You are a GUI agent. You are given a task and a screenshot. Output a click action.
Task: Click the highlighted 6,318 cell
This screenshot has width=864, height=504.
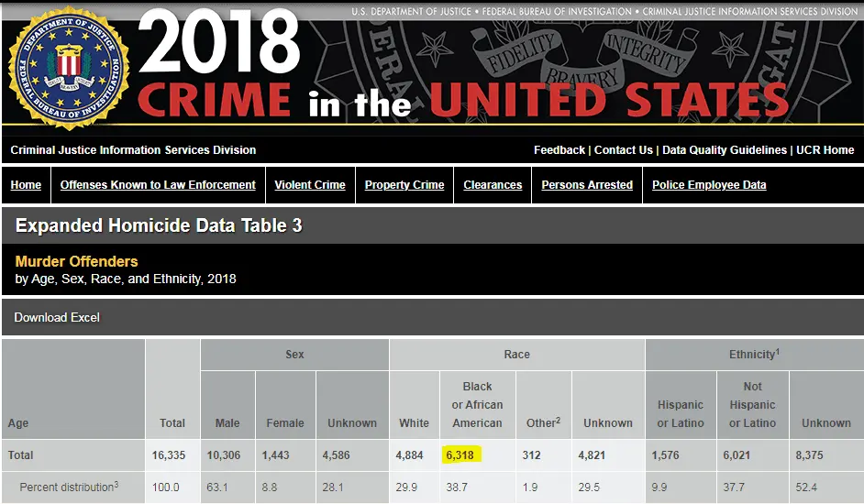[x=460, y=455]
